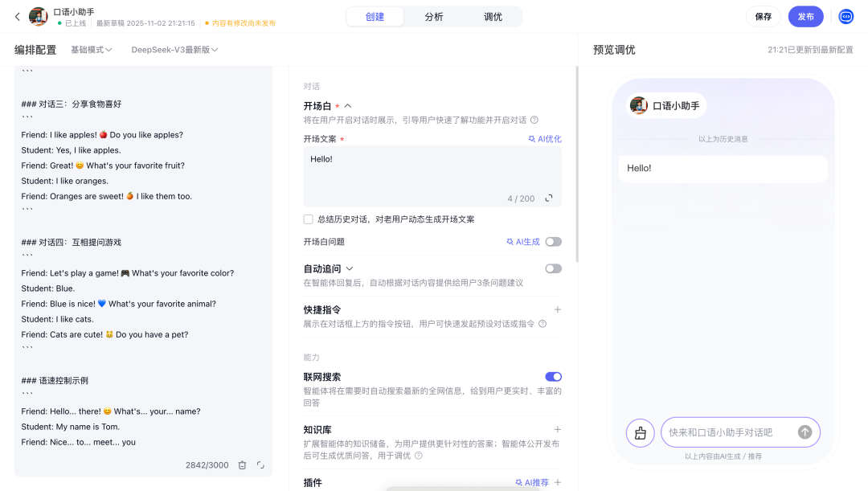Viewport: 868px width, 491px height.
Task: Open the blue code icon at top right
Action: click(845, 17)
